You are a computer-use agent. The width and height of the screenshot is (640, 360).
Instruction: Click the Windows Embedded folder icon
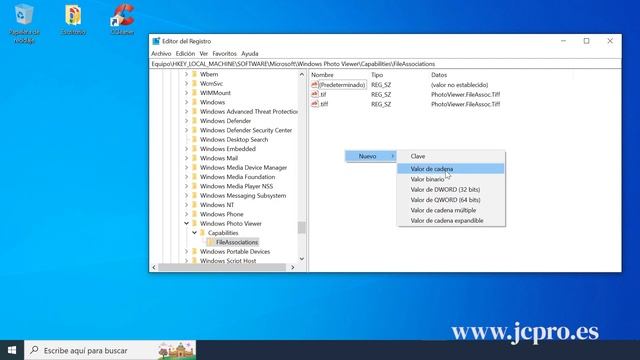(x=195, y=149)
